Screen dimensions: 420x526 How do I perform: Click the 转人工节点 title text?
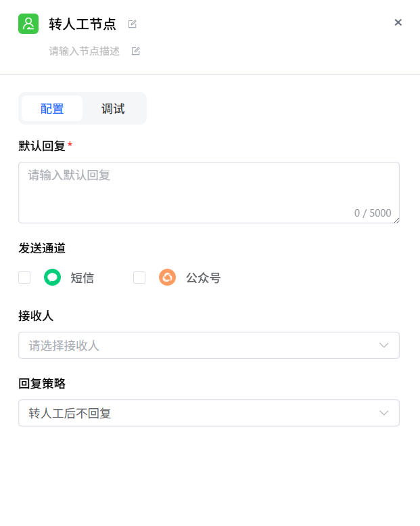(x=83, y=24)
